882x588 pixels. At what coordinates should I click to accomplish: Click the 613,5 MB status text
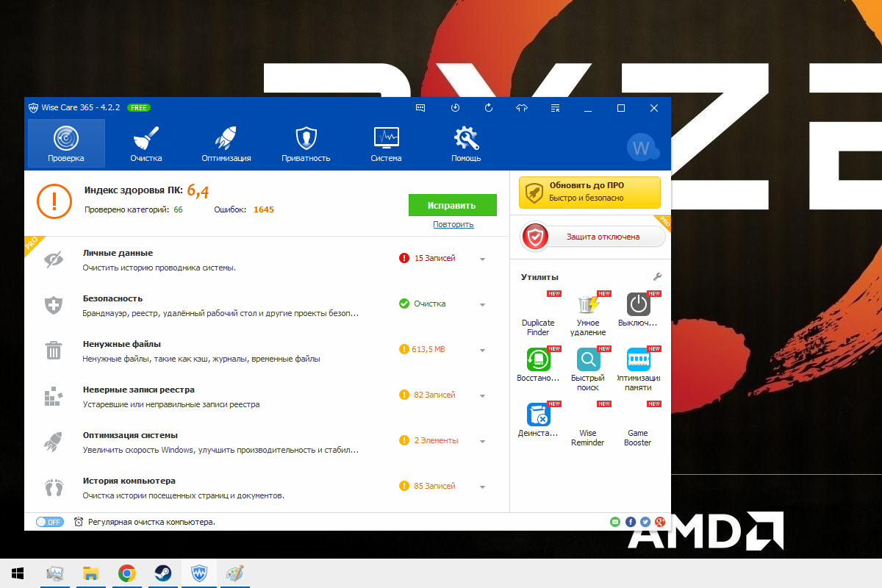pyautogui.click(x=429, y=349)
